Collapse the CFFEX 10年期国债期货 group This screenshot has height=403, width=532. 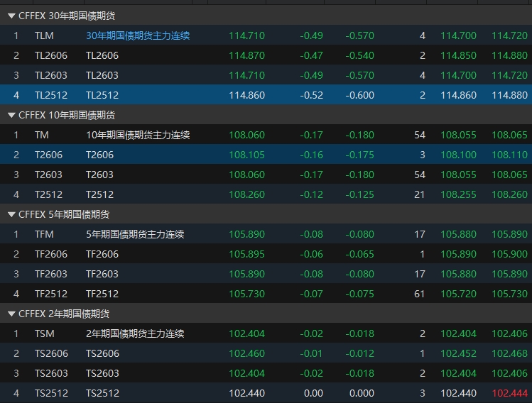pos(11,115)
